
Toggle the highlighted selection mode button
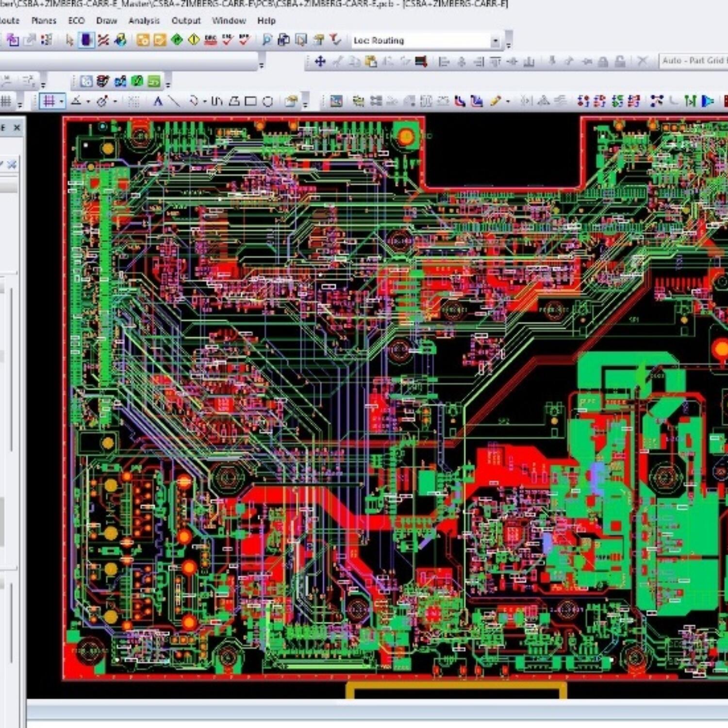[86, 41]
